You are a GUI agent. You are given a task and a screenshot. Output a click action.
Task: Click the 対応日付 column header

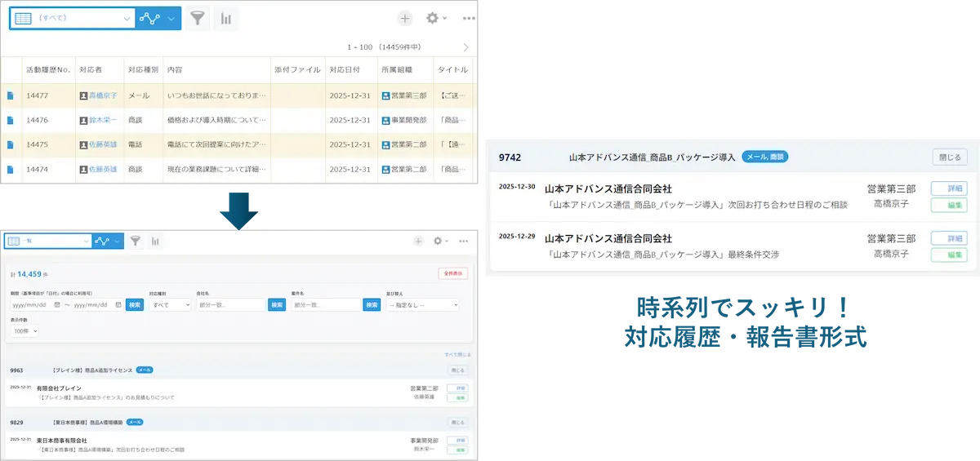coord(350,70)
